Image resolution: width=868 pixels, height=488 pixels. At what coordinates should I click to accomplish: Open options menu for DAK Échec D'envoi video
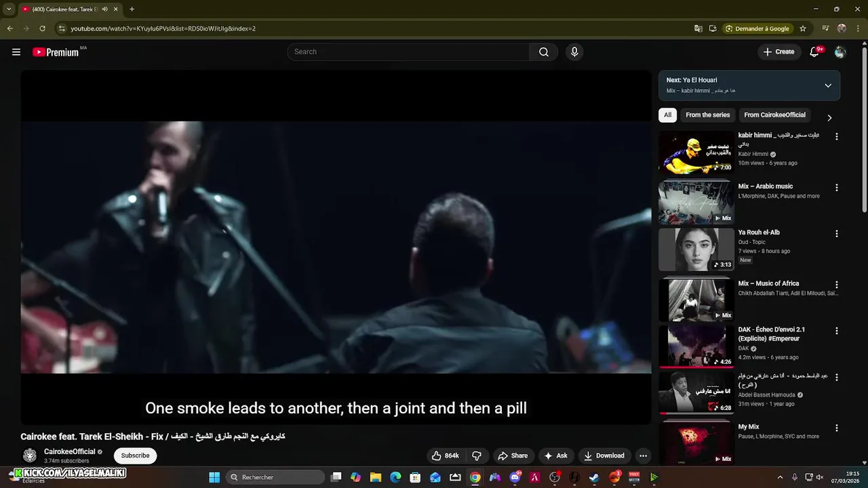836,331
